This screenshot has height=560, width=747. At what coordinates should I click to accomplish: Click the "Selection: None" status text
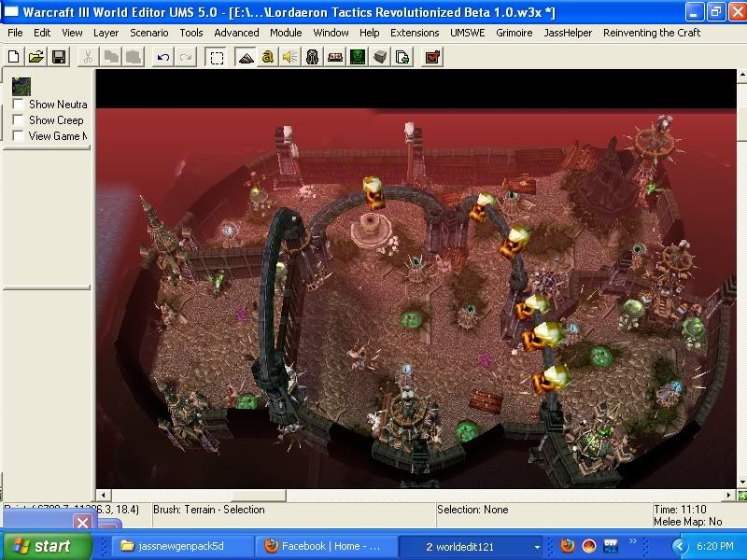click(x=472, y=510)
